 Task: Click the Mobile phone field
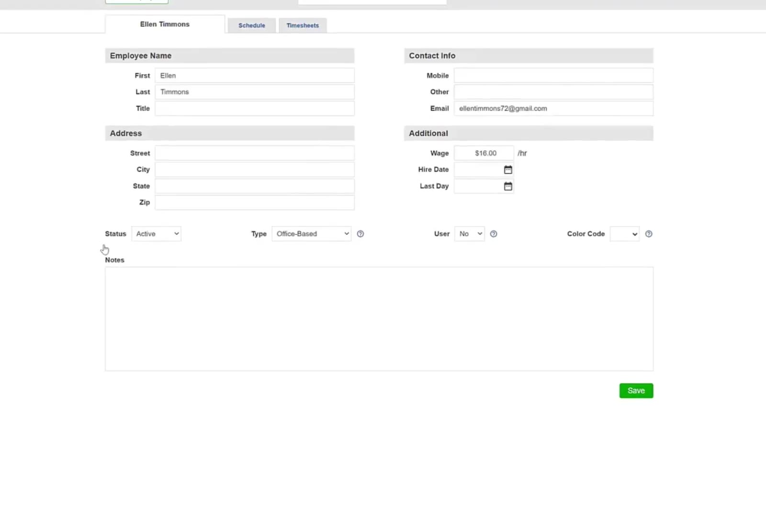coord(554,76)
